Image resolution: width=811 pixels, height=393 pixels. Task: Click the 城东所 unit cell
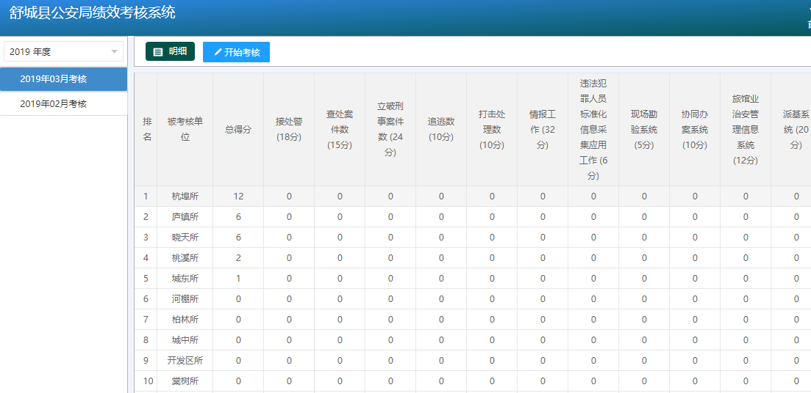click(185, 279)
